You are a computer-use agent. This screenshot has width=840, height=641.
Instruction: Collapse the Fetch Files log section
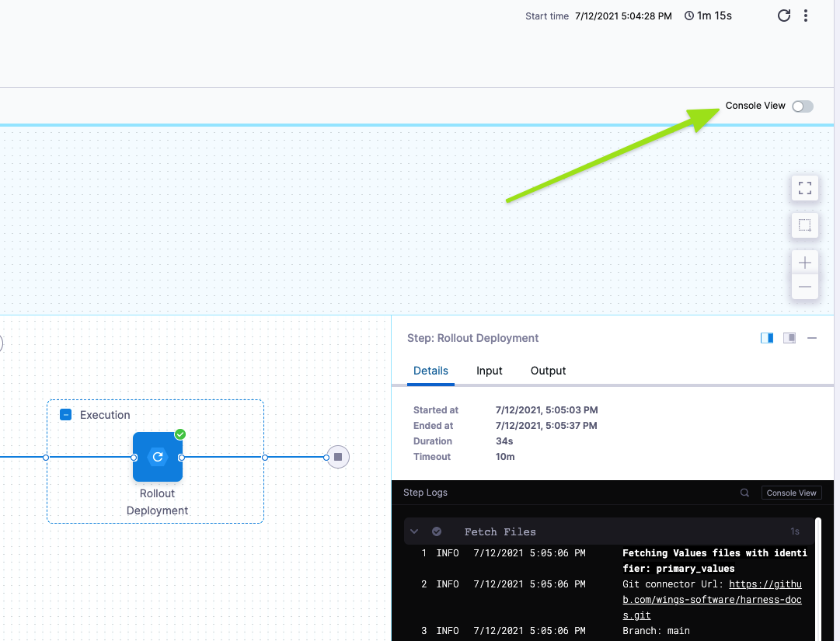414,531
